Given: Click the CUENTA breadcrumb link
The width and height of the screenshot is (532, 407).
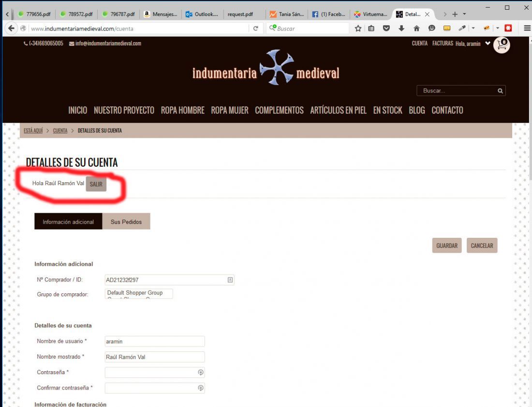Looking at the screenshot, I should click(60, 131).
